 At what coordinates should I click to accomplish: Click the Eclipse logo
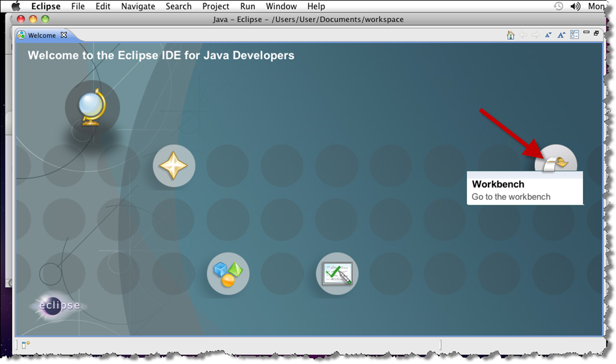pyautogui.click(x=59, y=306)
